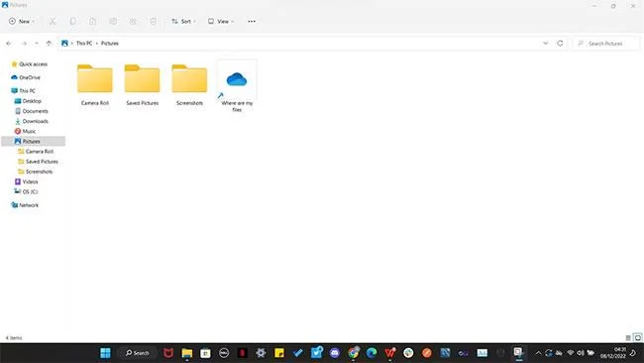
Task: Open Sticky Notes from the taskbar
Action: click(x=279, y=353)
